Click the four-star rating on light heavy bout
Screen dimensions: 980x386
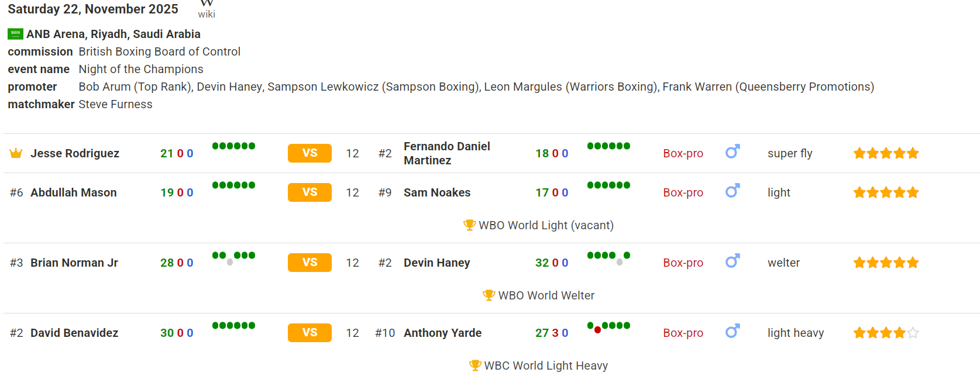[x=886, y=333]
